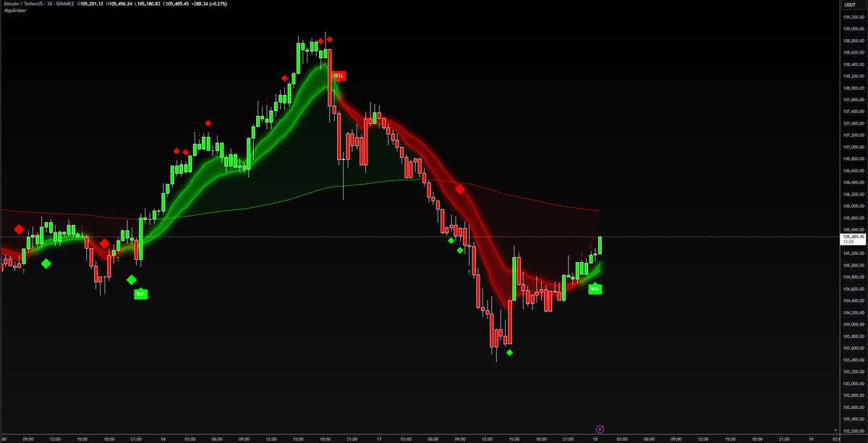Image resolution: width=868 pixels, height=443 pixels.
Task: Click the small green diamond under the early candles
Action: pyautogui.click(x=46, y=263)
